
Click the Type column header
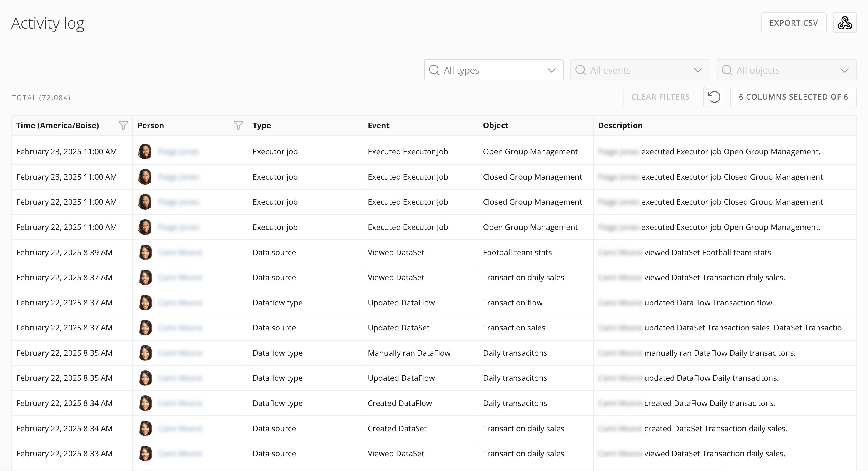262,125
